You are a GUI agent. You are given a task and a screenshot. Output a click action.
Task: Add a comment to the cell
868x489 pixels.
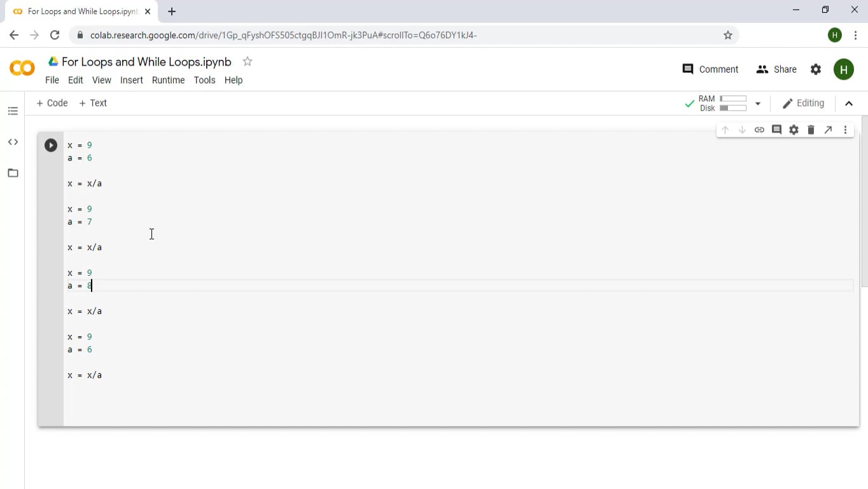point(776,130)
